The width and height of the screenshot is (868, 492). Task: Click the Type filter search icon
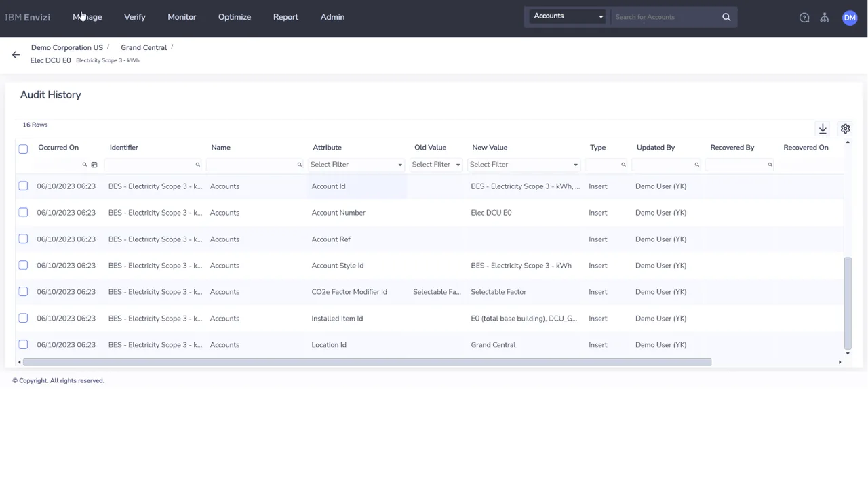coord(623,165)
